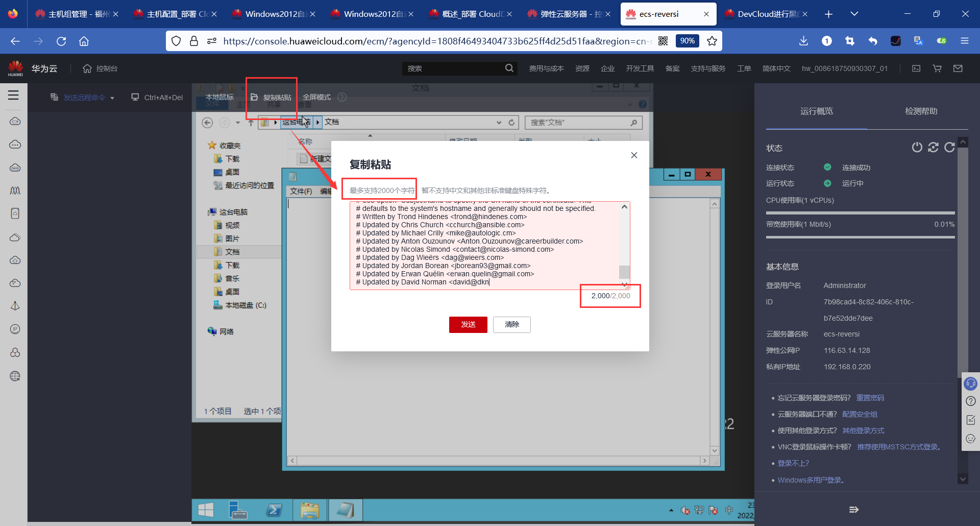Open the CloudShell terminal icon

coord(916,68)
